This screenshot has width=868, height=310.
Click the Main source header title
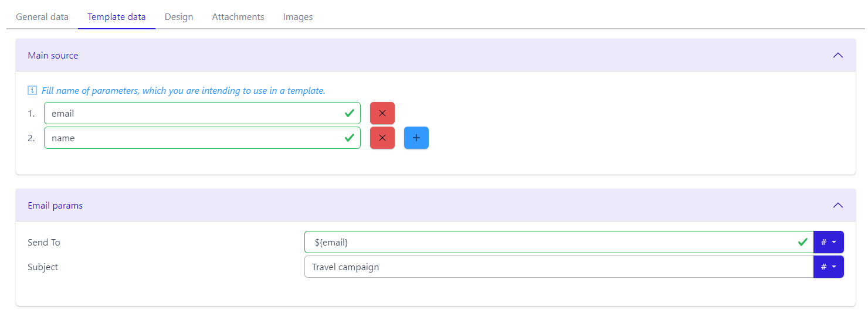53,55
